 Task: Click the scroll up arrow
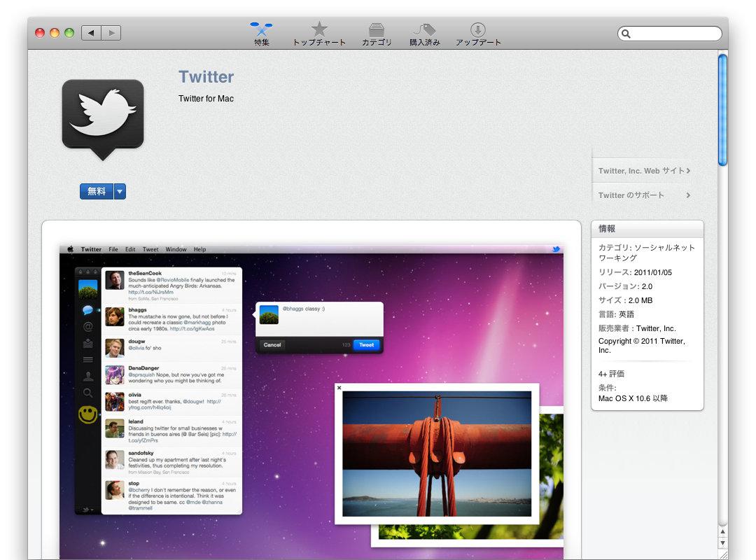point(722,531)
